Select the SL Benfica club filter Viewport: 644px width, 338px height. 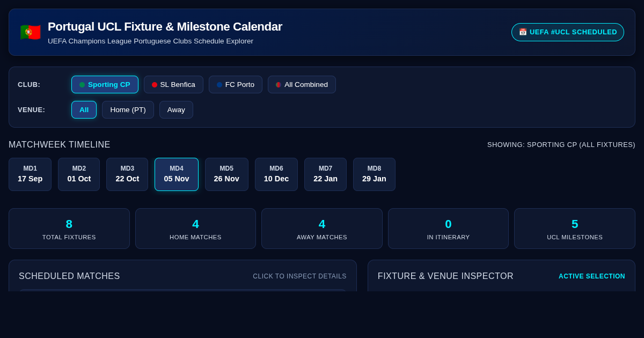(173, 84)
